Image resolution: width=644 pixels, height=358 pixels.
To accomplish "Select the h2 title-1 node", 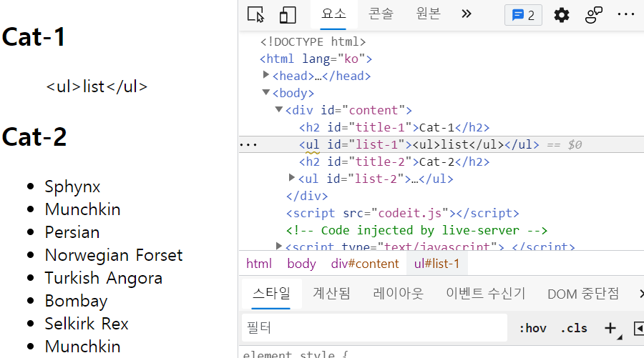I will click(x=394, y=127).
